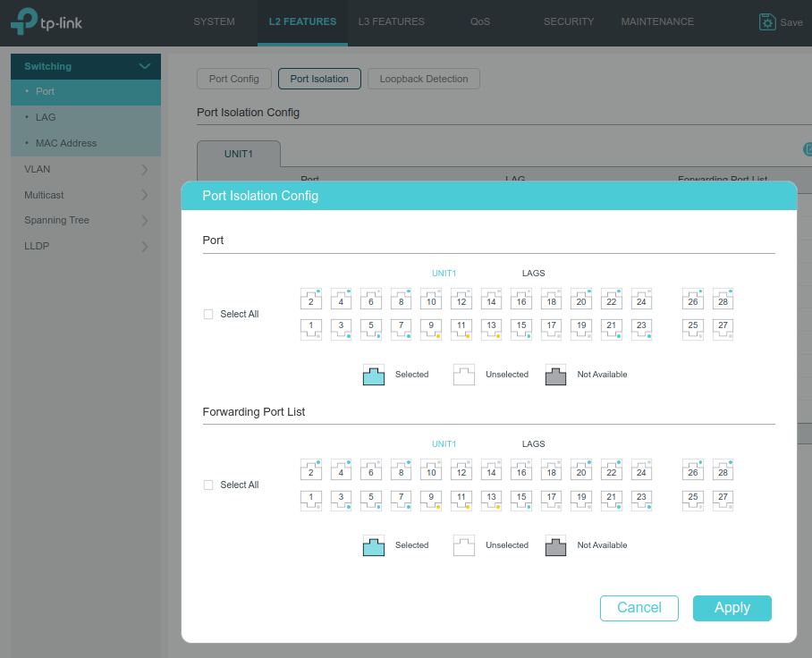Open the QoS top menu
This screenshot has width=812, height=658.
click(480, 21)
